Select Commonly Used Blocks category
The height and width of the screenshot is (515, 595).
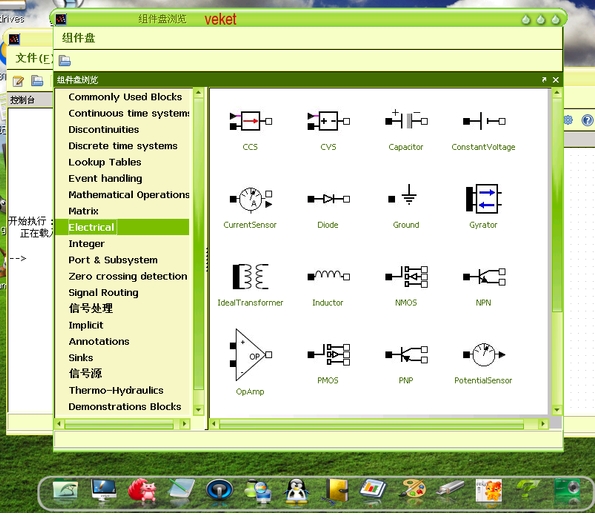click(125, 97)
